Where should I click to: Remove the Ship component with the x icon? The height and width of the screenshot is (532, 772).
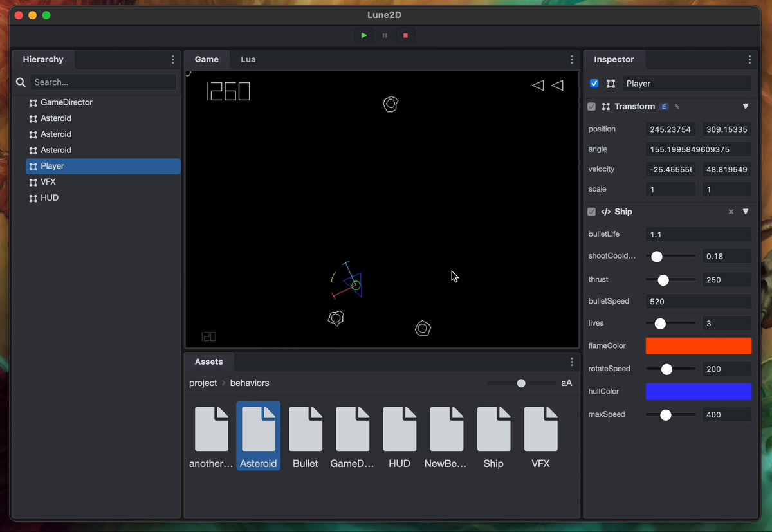731,212
